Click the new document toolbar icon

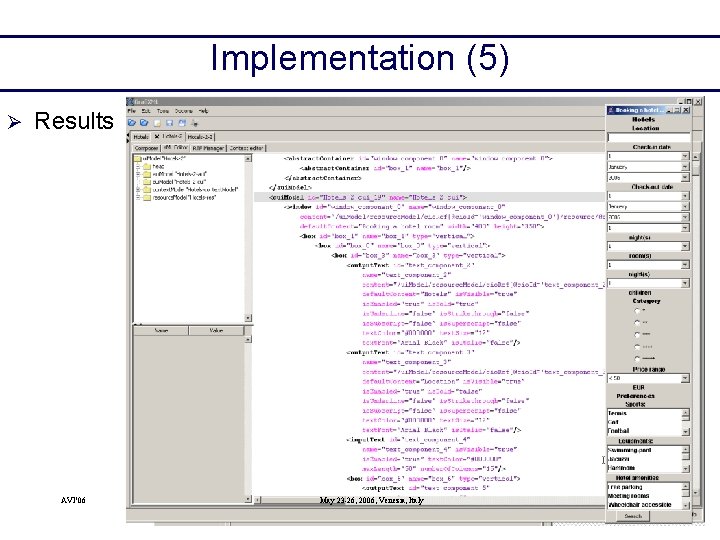[x=157, y=123]
